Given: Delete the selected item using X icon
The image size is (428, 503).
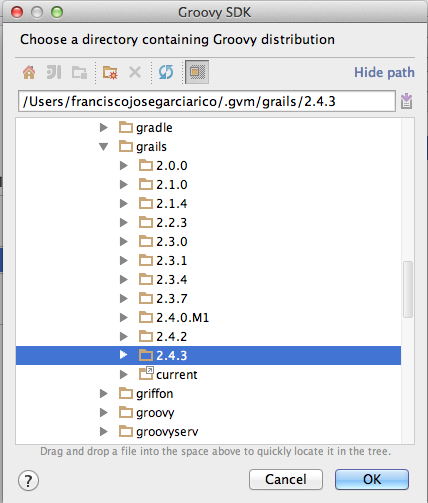Looking at the screenshot, I should (x=135, y=72).
